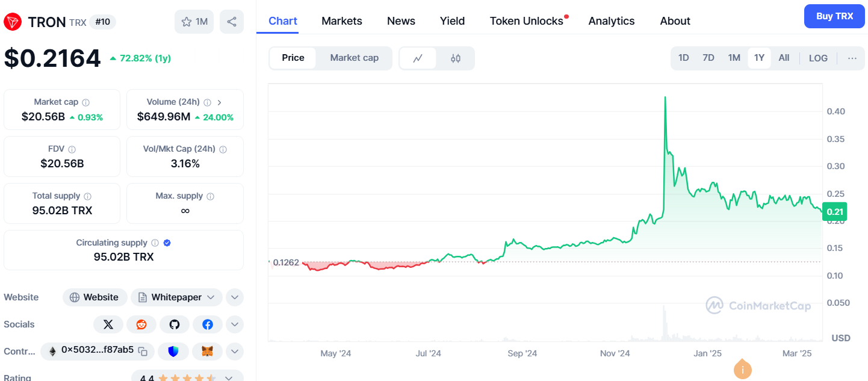The height and width of the screenshot is (381, 868).
Task: Click contract address 0x5032...f87ab5
Action: tap(98, 350)
